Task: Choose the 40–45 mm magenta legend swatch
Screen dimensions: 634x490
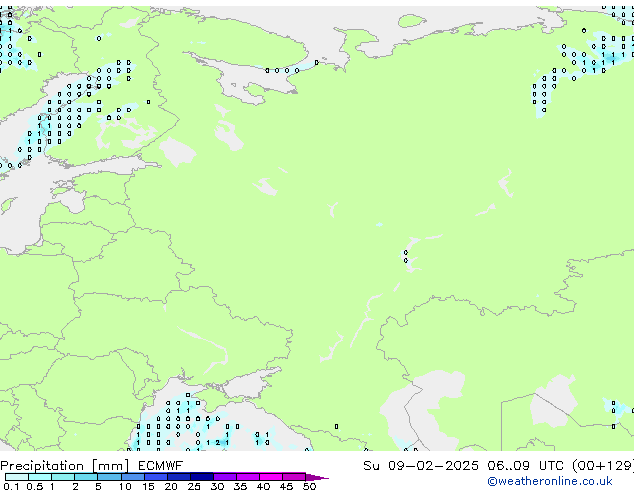Action: click(x=271, y=477)
